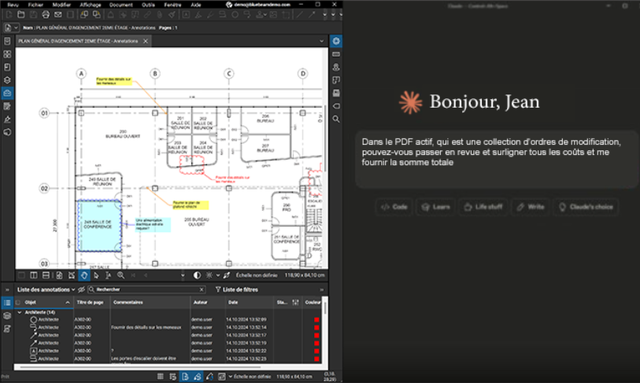
Task: Open the Thumbnails grid panel in left sidebar
Action: [x=7, y=54]
